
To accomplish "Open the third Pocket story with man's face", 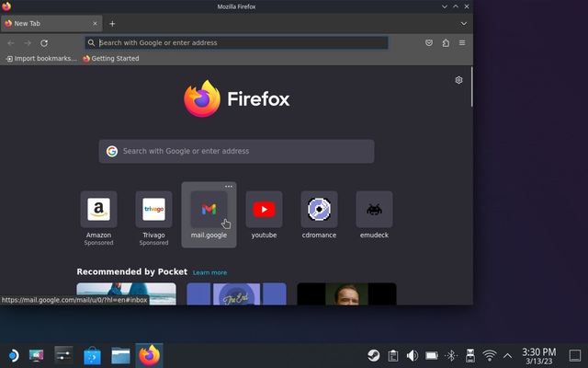I will point(346,293).
